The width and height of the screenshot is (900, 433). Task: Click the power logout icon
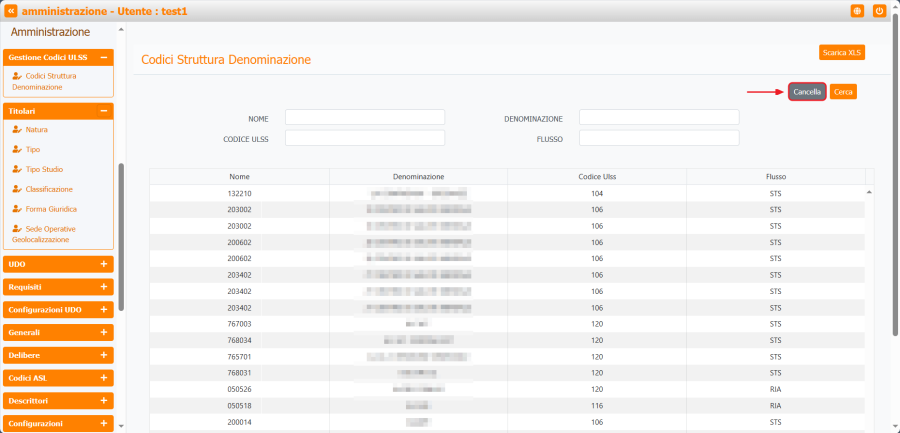pyautogui.click(x=880, y=11)
